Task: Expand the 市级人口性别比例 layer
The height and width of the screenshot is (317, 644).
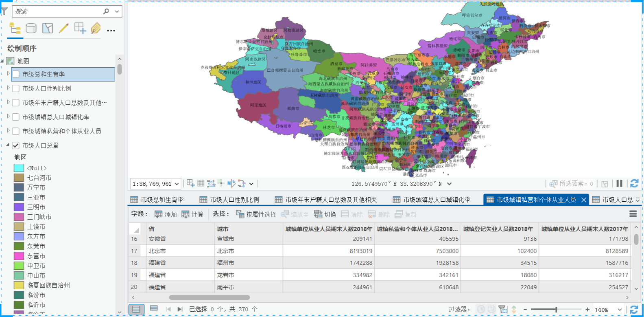Action: (8, 88)
